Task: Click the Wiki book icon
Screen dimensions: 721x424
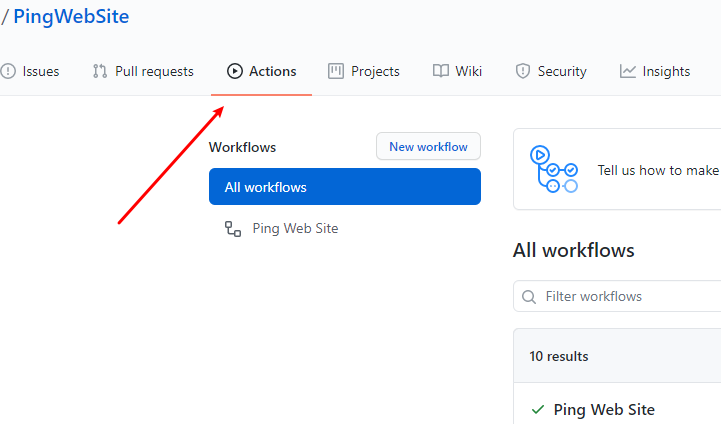Action: pyautogui.click(x=441, y=71)
